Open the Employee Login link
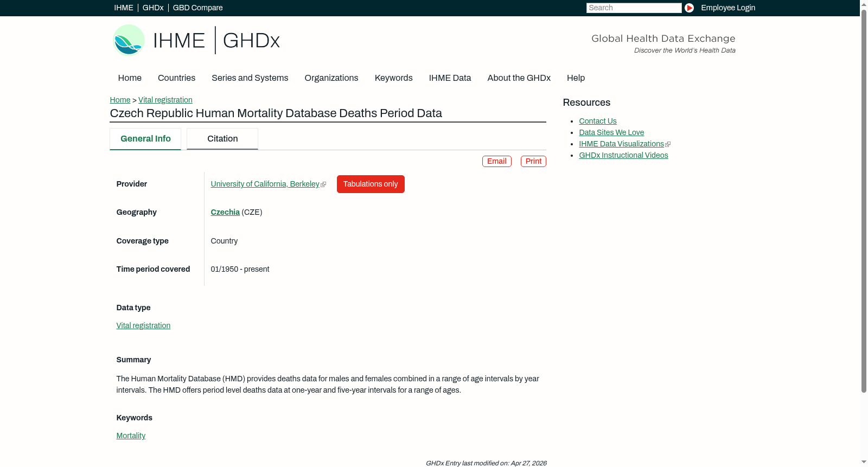The width and height of the screenshot is (868, 467). tap(728, 8)
